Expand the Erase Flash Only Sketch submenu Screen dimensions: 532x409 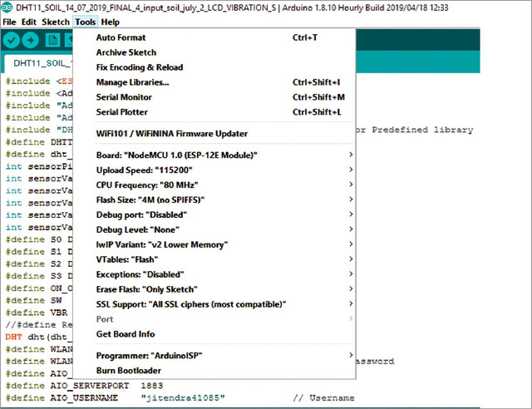[214, 289]
